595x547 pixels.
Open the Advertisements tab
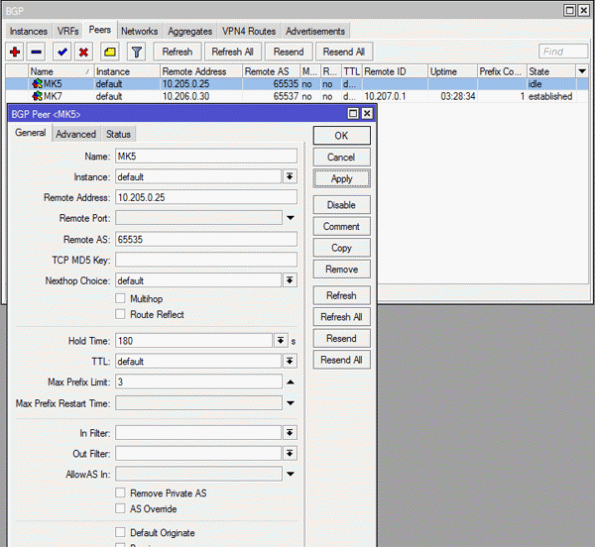tap(315, 31)
